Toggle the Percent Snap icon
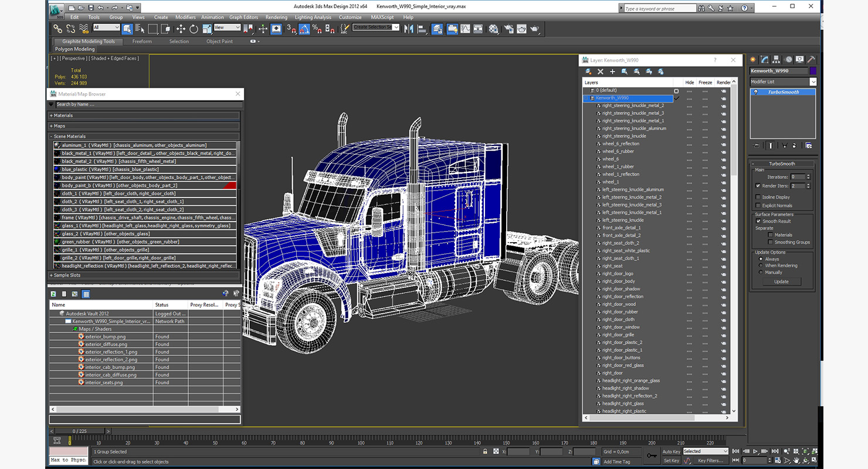This screenshot has height=469, width=868. pos(317,29)
